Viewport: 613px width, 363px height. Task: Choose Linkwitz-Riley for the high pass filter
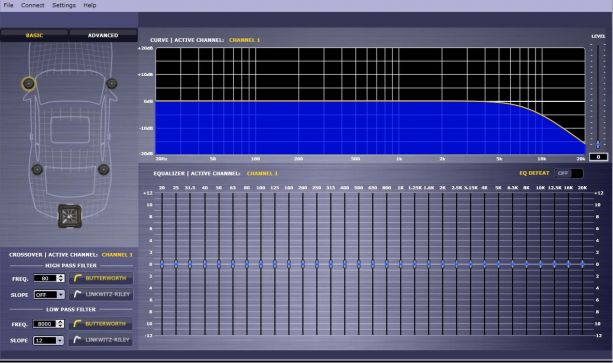point(101,294)
